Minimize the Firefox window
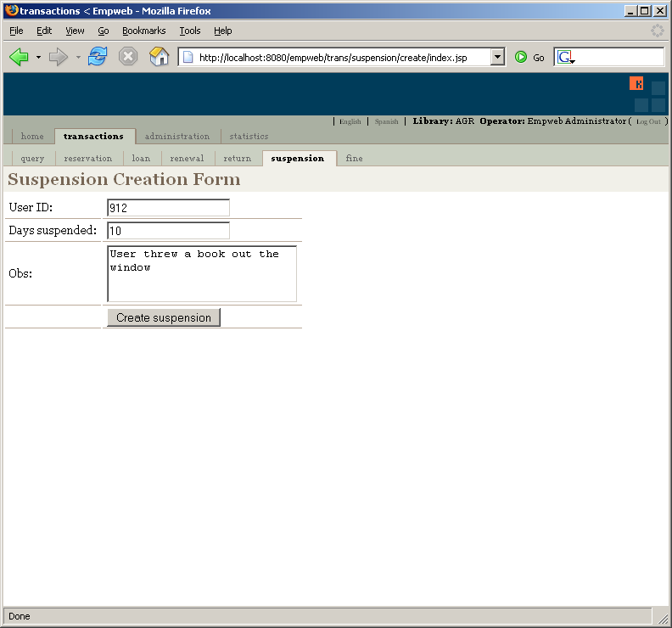This screenshot has height=628, width=672. click(x=630, y=11)
